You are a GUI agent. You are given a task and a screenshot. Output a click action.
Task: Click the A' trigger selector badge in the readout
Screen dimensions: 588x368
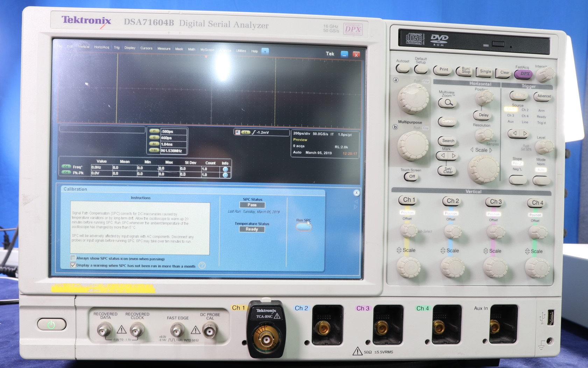pos(238,132)
